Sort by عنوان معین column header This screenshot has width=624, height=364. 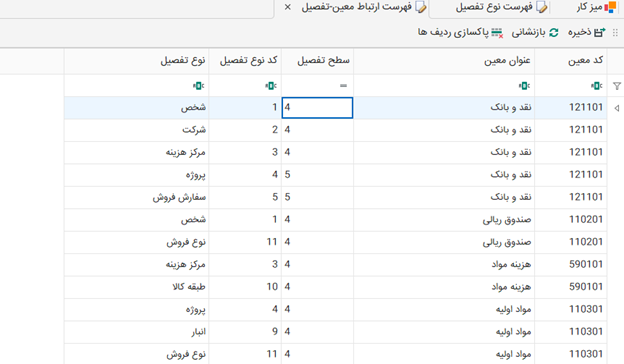[x=444, y=60]
